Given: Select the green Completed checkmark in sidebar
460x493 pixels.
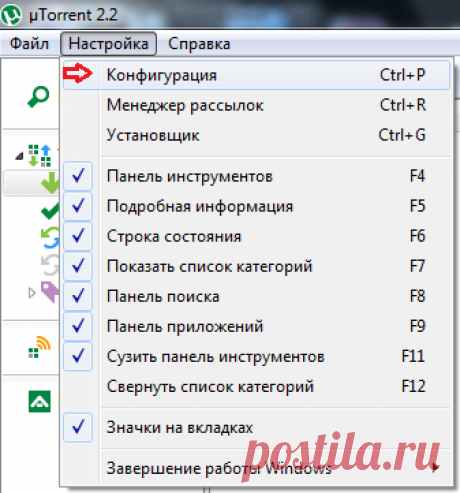Looking at the screenshot, I should 50,211.
